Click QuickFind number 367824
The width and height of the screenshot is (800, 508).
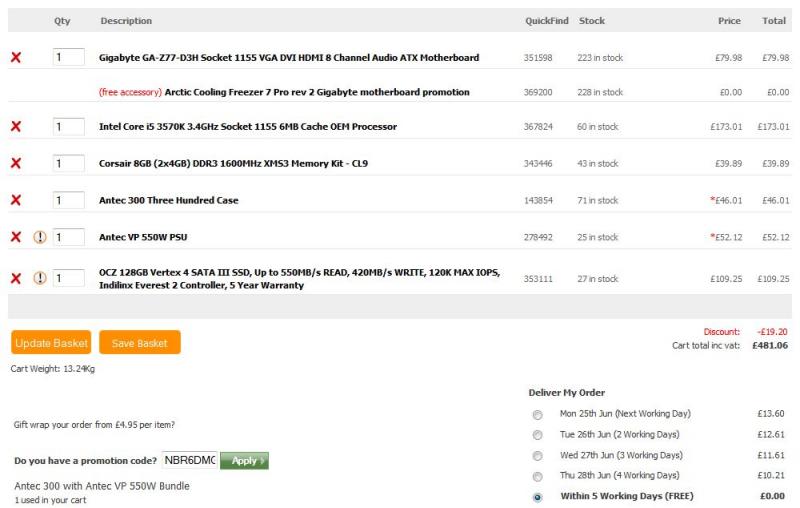[538, 126]
